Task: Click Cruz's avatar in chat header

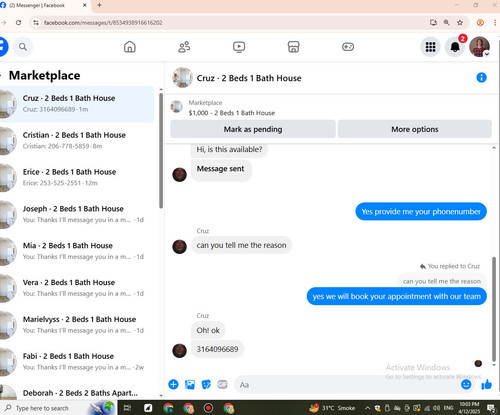Action: coord(182,78)
